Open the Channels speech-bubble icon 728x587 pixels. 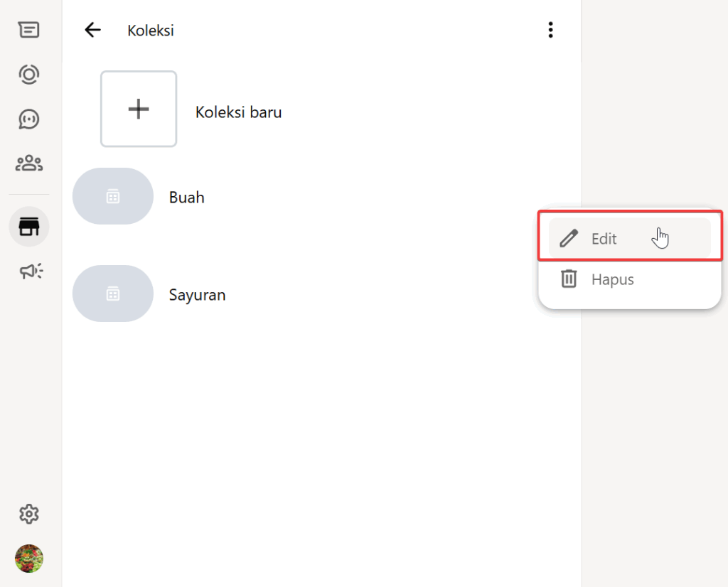pos(29,119)
